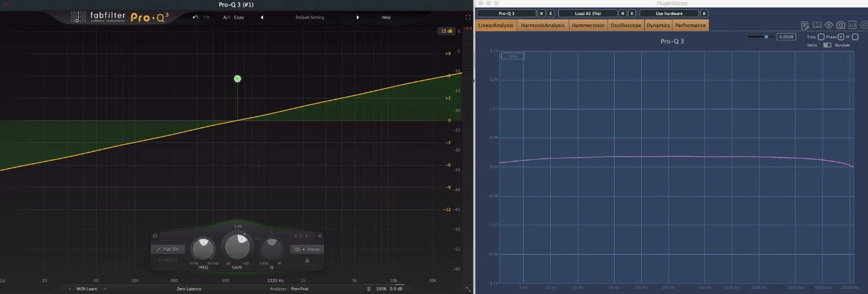Click the resize handle icon at the Pro-Q 3 corner
The height and width of the screenshot is (294, 868).
coord(468,289)
